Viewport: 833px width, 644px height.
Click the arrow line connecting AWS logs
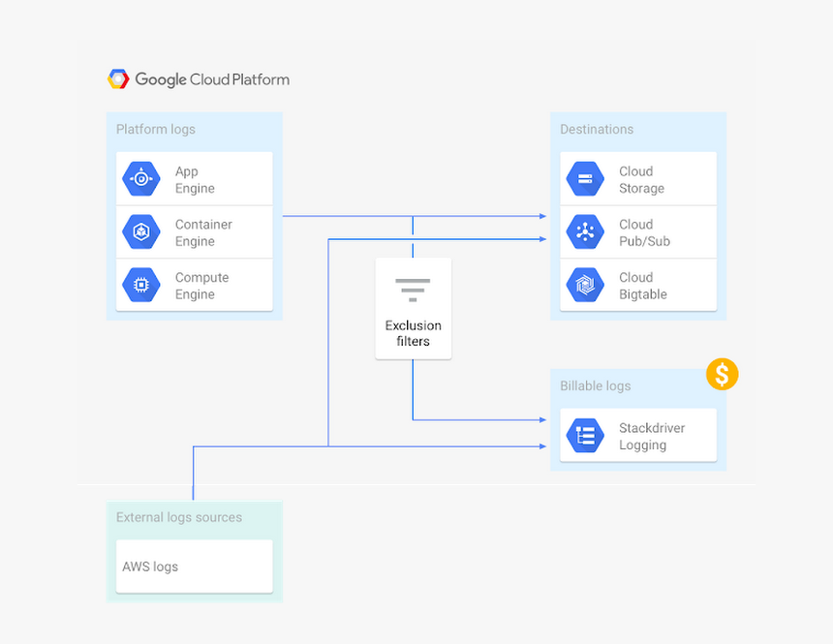coord(368,446)
